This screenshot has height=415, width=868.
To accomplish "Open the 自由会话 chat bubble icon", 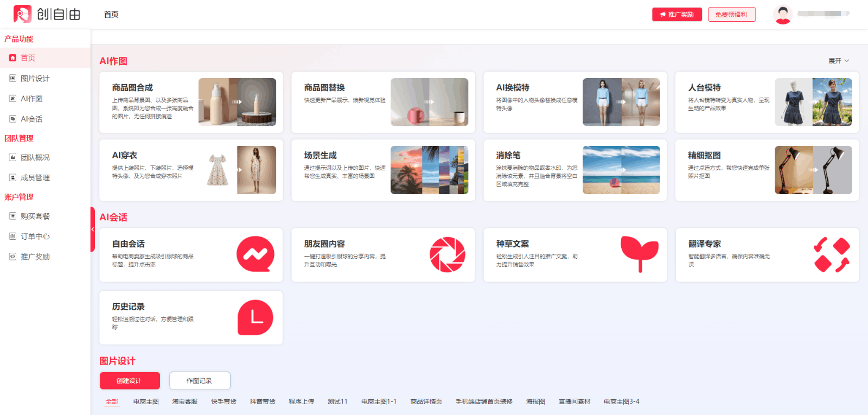I will point(256,254).
